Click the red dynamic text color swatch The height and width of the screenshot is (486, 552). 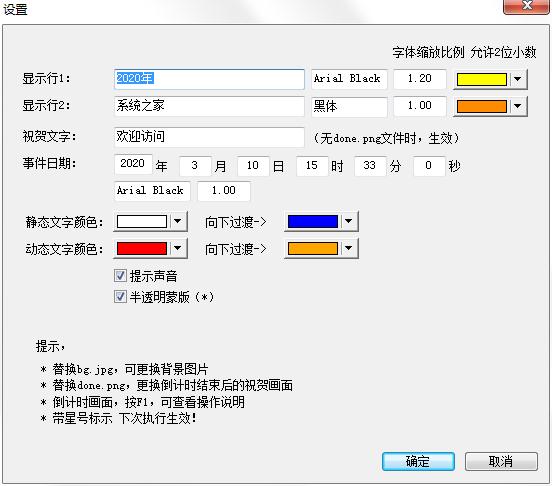point(142,248)
